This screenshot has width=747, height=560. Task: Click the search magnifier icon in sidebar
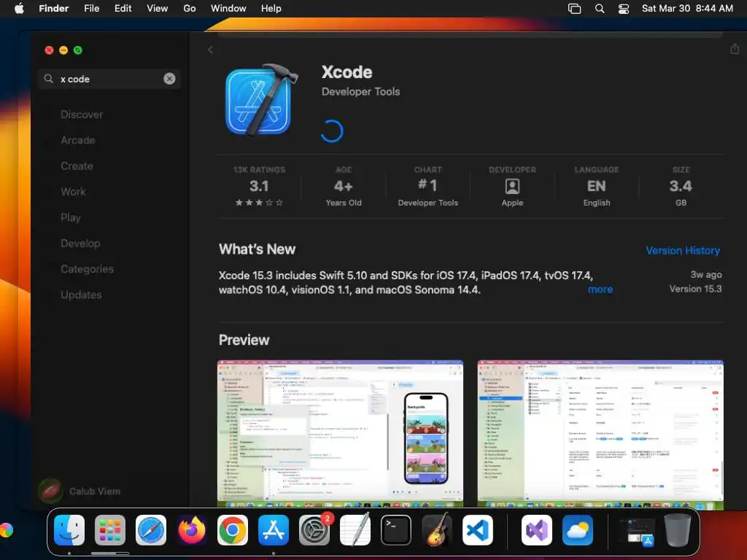click(48, 79)
